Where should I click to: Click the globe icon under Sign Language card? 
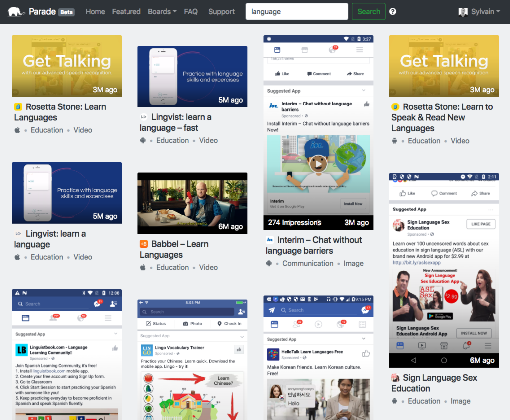394,401
